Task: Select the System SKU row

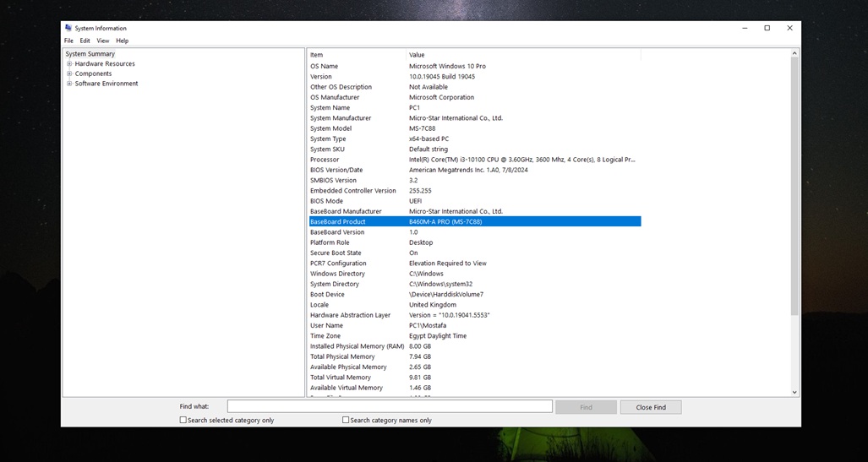Action: click(475, 149)
